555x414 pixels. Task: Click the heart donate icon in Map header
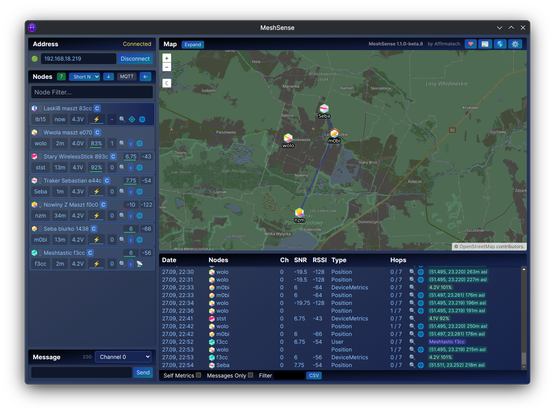[x=470, y=44]
